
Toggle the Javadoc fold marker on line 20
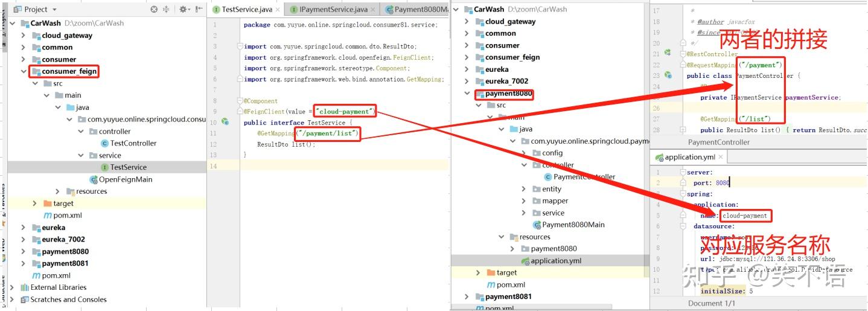(x=683, y=43)
